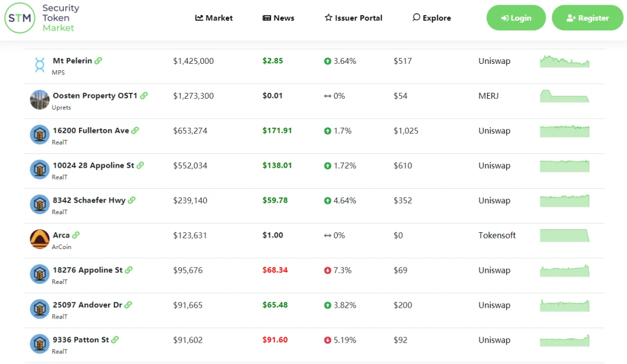The height and width of the screenshot is (364, 627).
Task: Click RealT logo for 8342 Schaefer Hwy
Action: [39, 204]
